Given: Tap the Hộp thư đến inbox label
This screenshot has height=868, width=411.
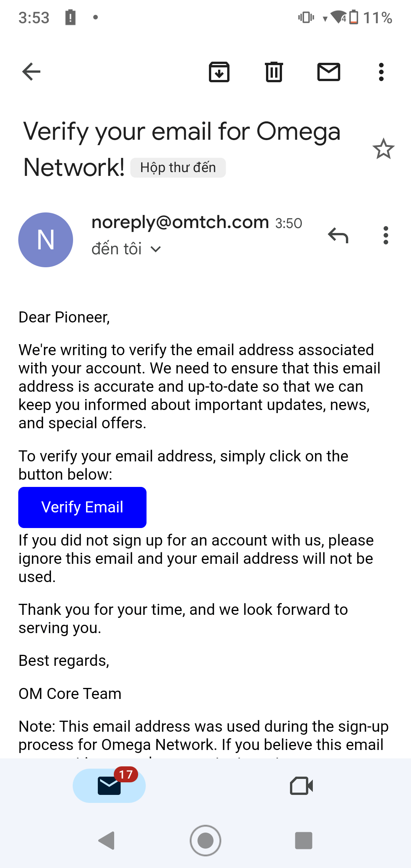Looking at the screenshot, I should click(178, 168).
